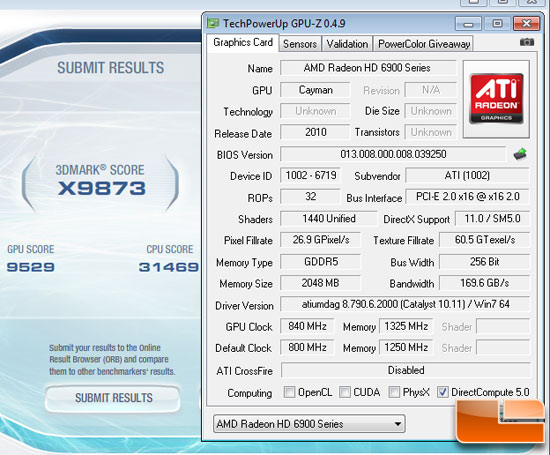This screenshot has width=550, height=455.
Task: Click the Device ID value 1002 - 6719
Action: [310, 175]
